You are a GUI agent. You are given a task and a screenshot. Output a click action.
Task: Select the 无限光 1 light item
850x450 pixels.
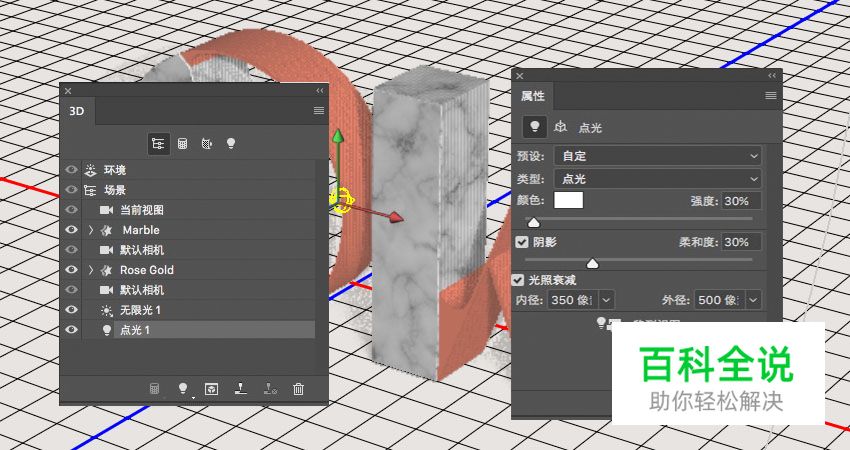click(140, 310)
